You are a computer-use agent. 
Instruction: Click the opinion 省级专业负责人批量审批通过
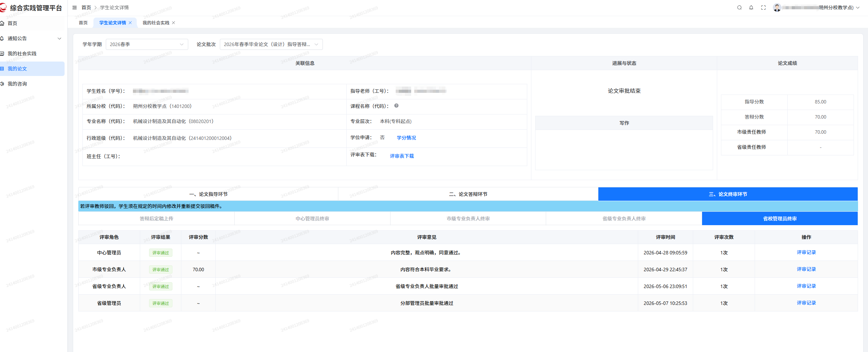click(x=427, y=286)
